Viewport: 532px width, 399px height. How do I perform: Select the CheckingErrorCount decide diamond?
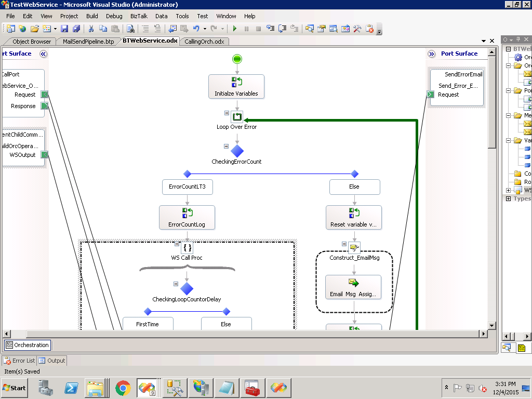pos(237,151)
